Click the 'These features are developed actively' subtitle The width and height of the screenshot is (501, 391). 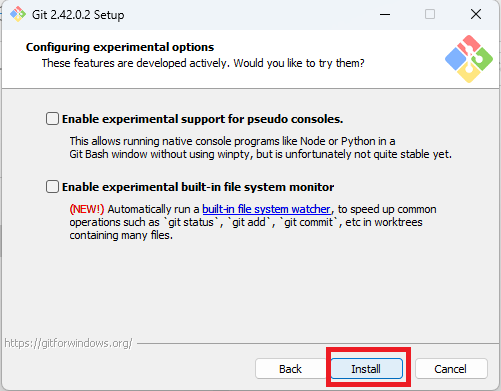tap(203, 63)
